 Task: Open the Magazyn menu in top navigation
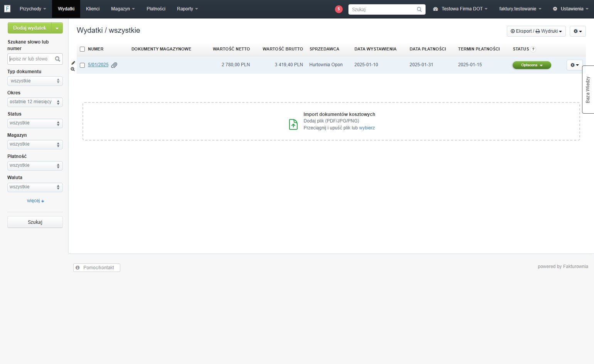(123, 9)
